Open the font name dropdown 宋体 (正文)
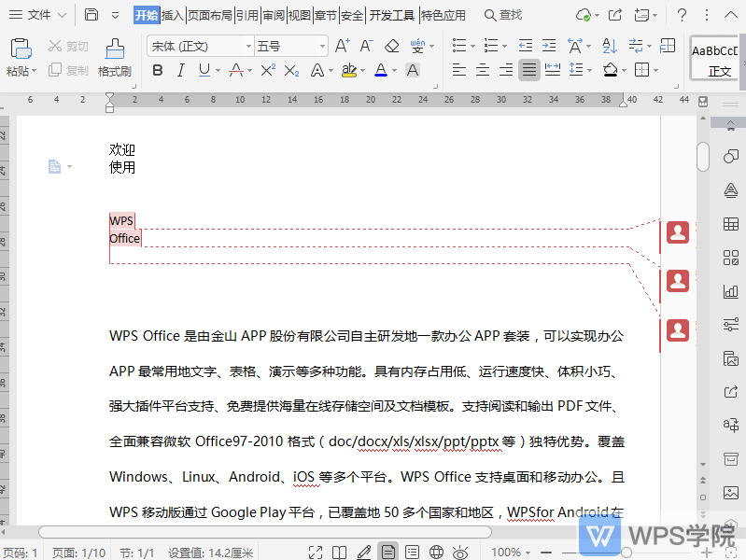 pyautogui.click(x=200, y=46)
